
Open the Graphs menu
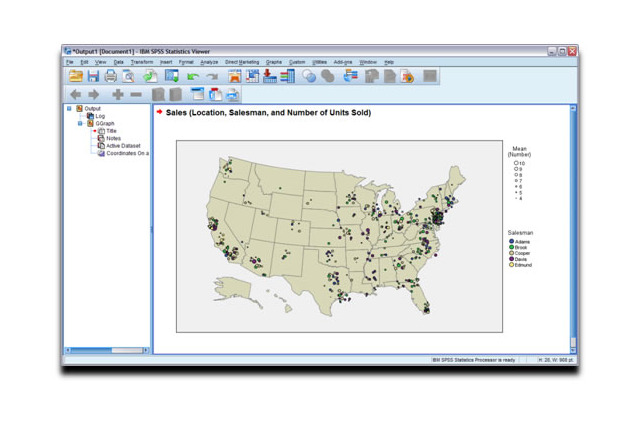click(273, 62)
